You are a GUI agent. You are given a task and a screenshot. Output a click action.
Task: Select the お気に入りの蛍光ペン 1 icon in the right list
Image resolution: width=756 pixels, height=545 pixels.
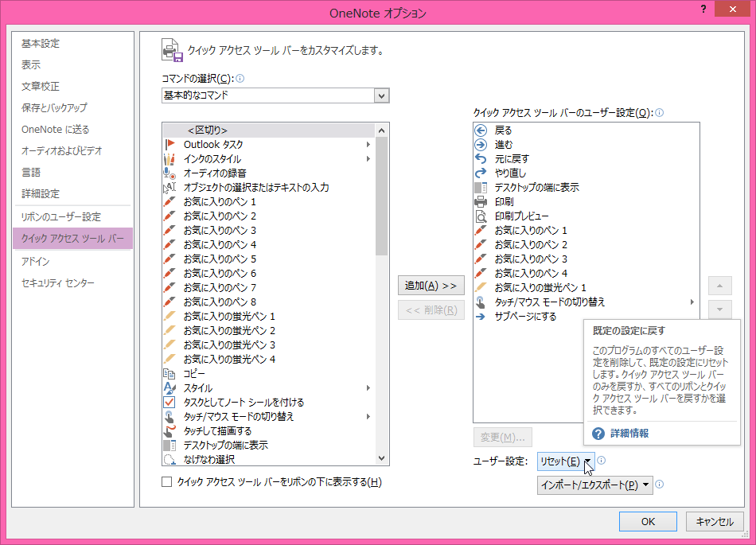(x=481, y=287)
